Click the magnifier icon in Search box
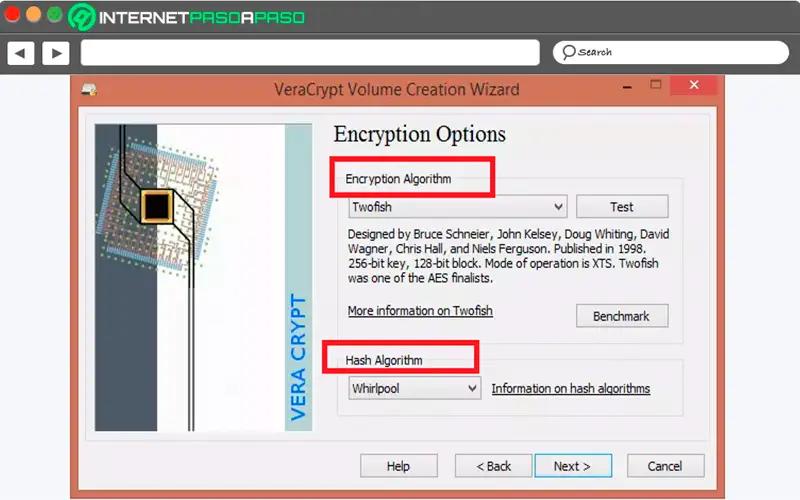 tap(568, 52)
